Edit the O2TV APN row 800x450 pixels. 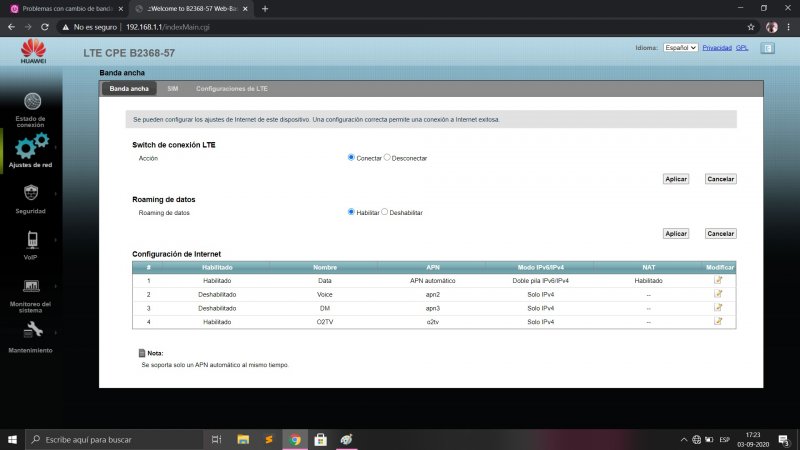point(718,321)
